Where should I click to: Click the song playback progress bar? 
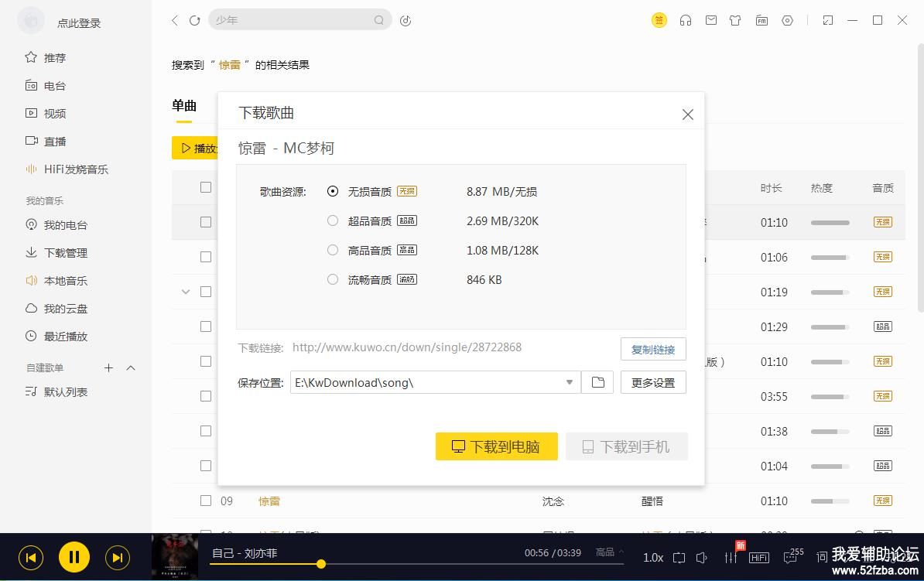[418, 564]
